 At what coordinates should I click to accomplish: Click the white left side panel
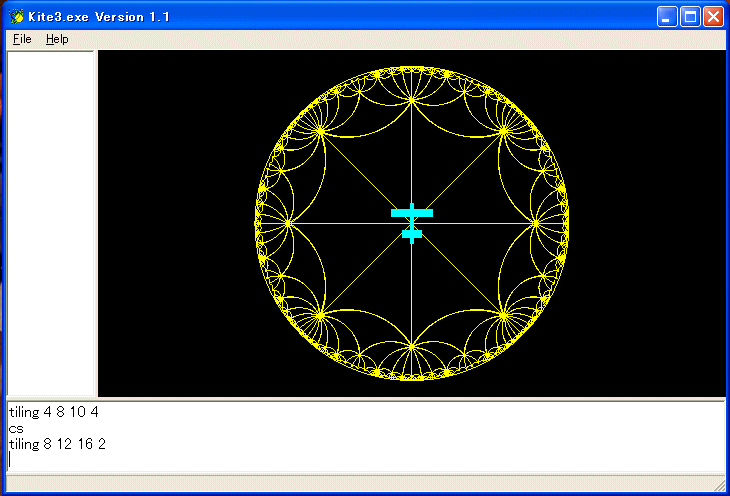tap(51, 223)
